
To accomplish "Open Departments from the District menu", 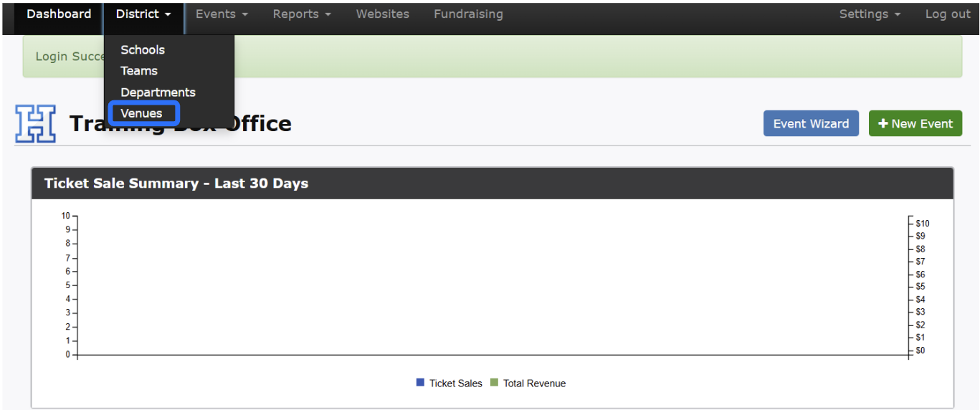I will (x=158, y=92).
